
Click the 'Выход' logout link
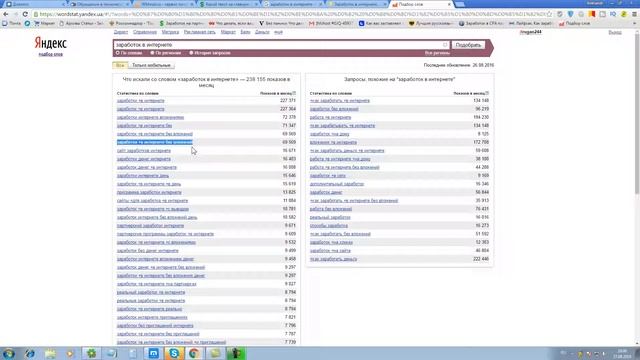[615, 32]
